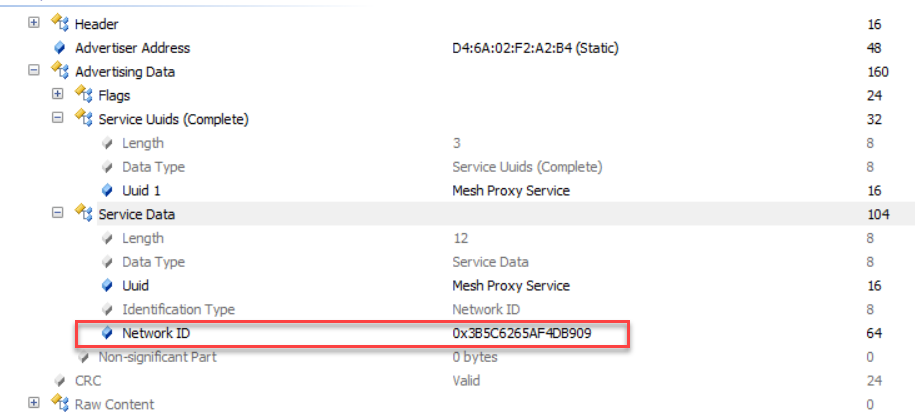The height and width of the screenshot is (415, 915).
Task: Click the Network ID value 0x3B5C6265AF4DB909
Action: pos(521,333)
